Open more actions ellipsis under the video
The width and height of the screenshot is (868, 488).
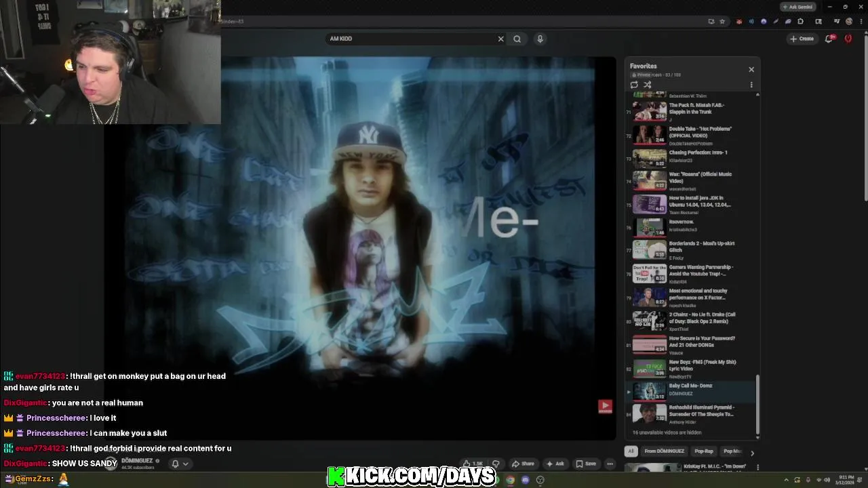click(610, 464)
